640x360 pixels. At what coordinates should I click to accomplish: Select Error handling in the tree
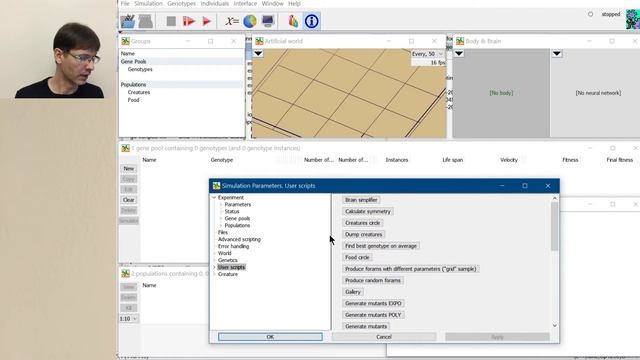(233, 246)
